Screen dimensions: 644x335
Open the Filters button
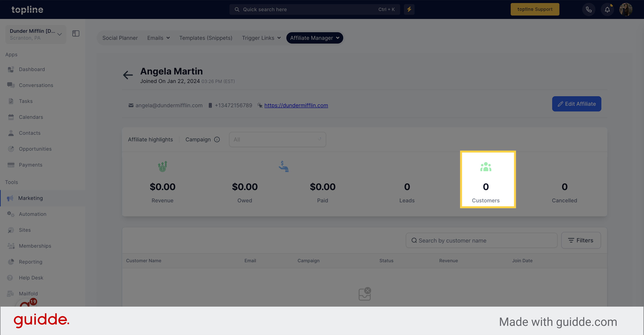tap(581, 240)
